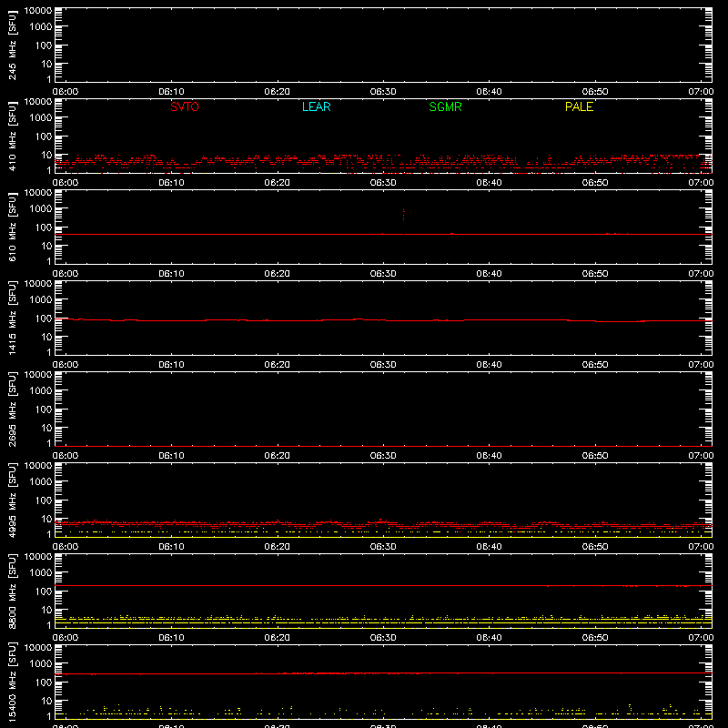728x728 pixels.
Task: Click 06:30 time label of 245 MHz plot
Action: 383,92
